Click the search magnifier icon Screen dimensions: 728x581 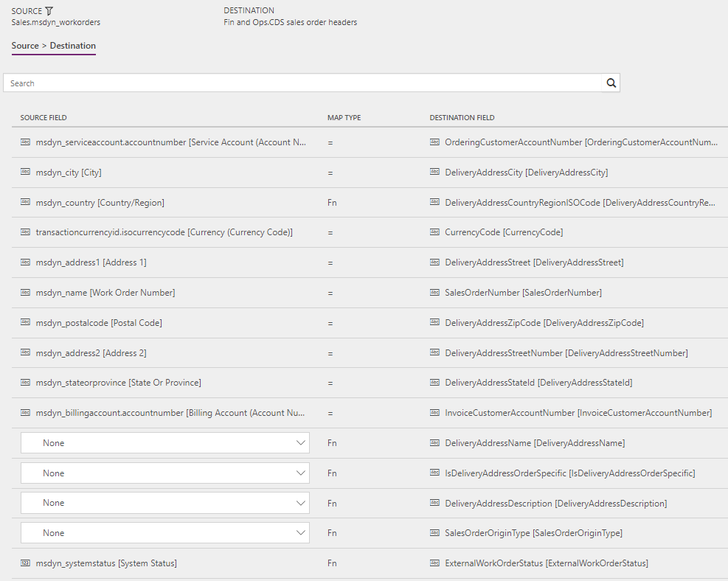tap(611, 83)
